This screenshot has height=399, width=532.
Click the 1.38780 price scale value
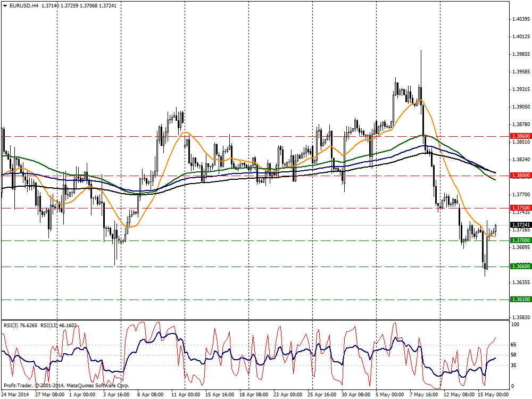(521, 124)
